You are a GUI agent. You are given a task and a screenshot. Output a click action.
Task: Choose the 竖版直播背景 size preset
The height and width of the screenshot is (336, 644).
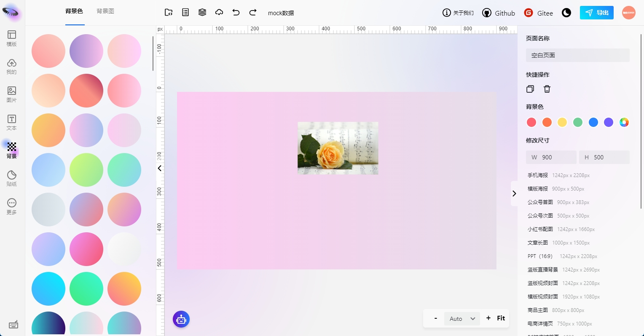tap(563, 270)
